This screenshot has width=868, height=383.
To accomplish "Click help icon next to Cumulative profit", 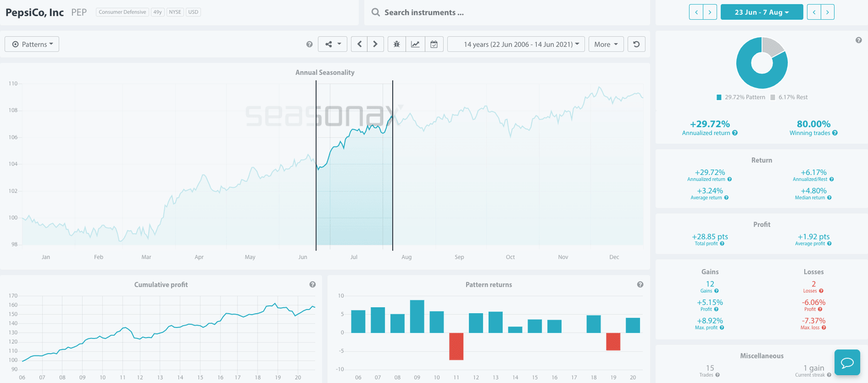I will [313, 285].
